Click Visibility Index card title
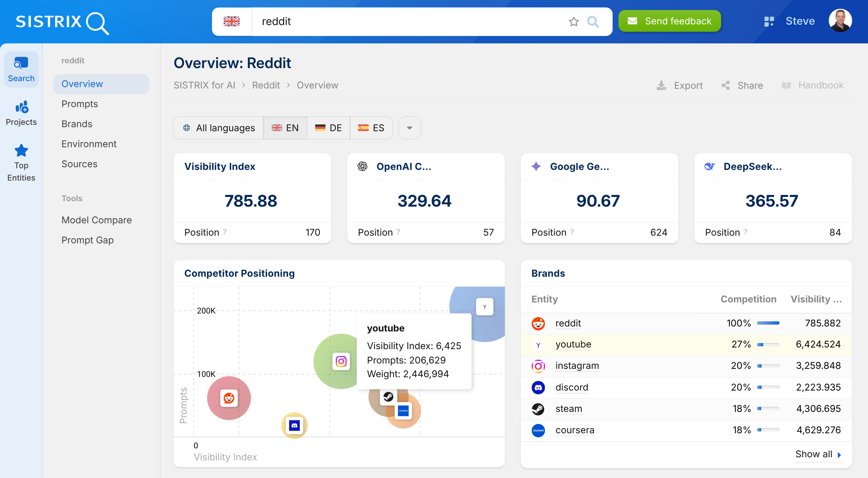The image size is (868, 478). click(220, 167)
